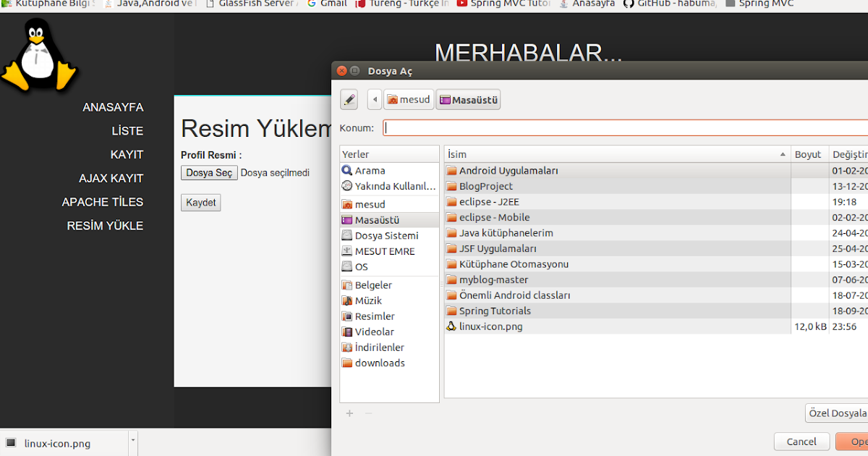The image size is (868, 456).
Task: Open the Özel Dosyala filter dropdown
Action: (837, 413)
